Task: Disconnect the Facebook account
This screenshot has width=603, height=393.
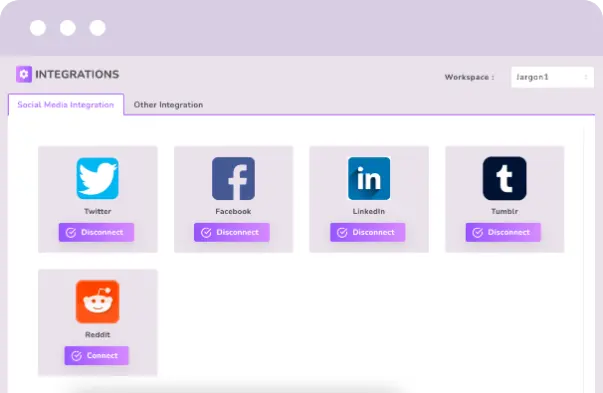Action: (232, 232)
